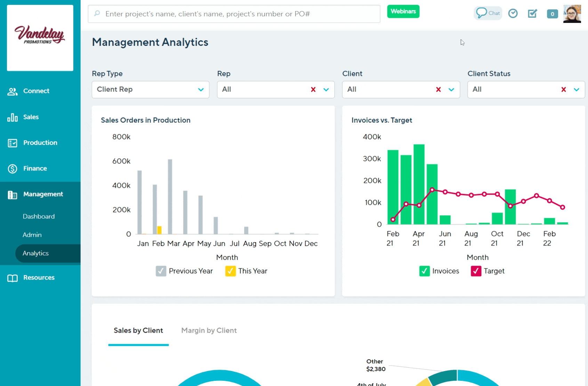Click the Finance dollar icon
The width and height of the screenshot is (588, 386).
[x=13, y=169]
